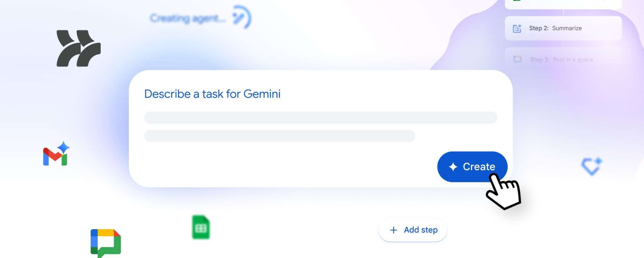The height and width of the screenshot is (258, 644).
Task: Click the connector line between step cards
Action: [563, 13]
